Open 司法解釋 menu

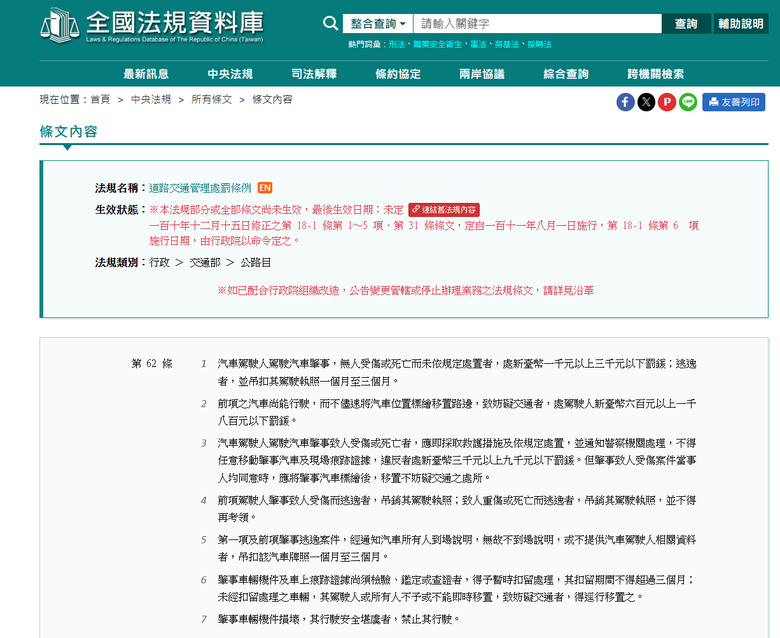click(314, 74)
